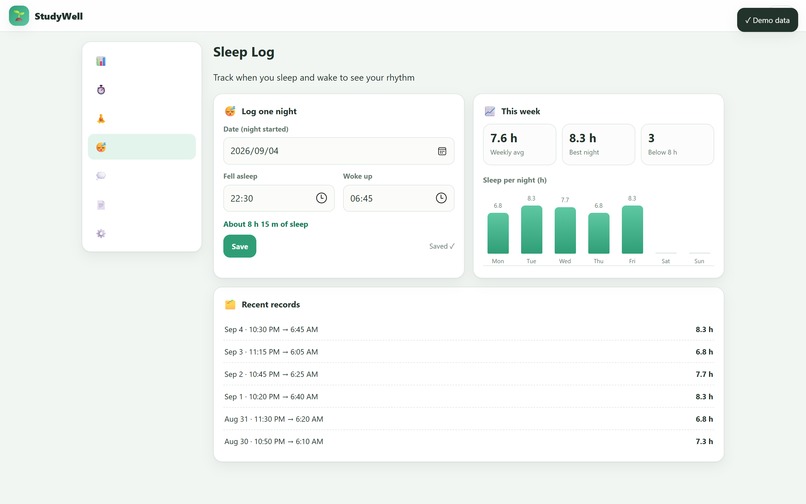806x504 pixels.
Task: Click the StudyWell sprout logo icon
Action: click(x=19, y=16)
